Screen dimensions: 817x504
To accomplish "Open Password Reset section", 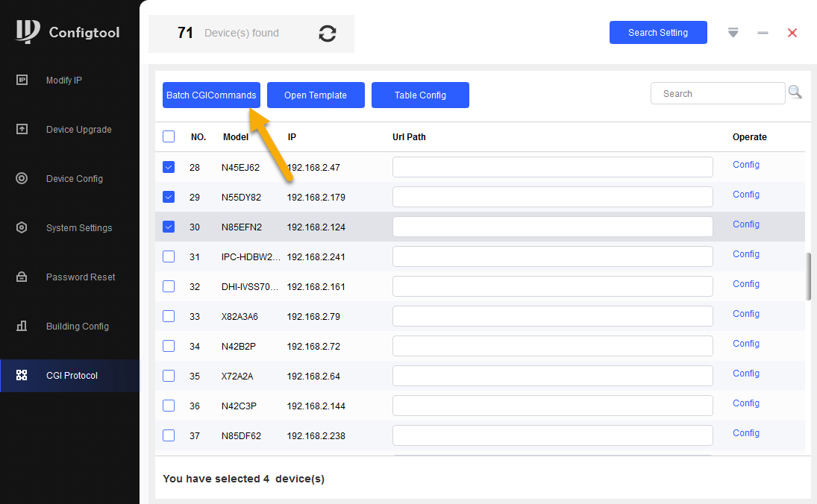I will (x=80, y=277).
